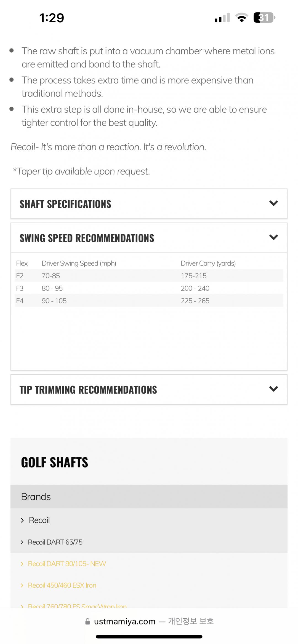Click arrow icon beside Recoil
The width and height of the screenshot is (298, 644).
coord(22,520)
